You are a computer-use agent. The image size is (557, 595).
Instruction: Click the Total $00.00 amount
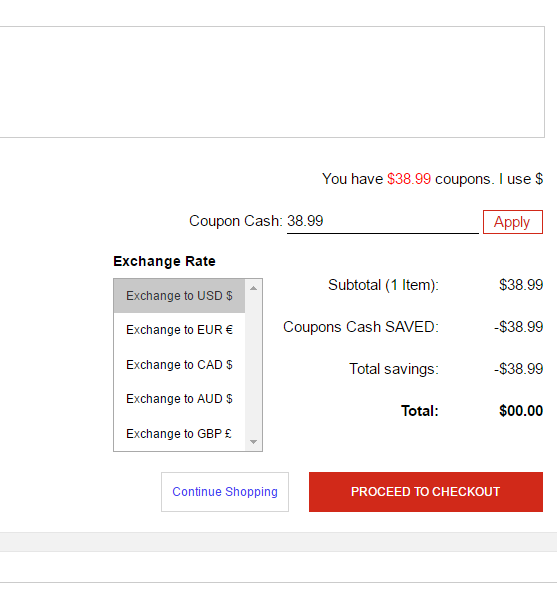[x=521, y=411]
